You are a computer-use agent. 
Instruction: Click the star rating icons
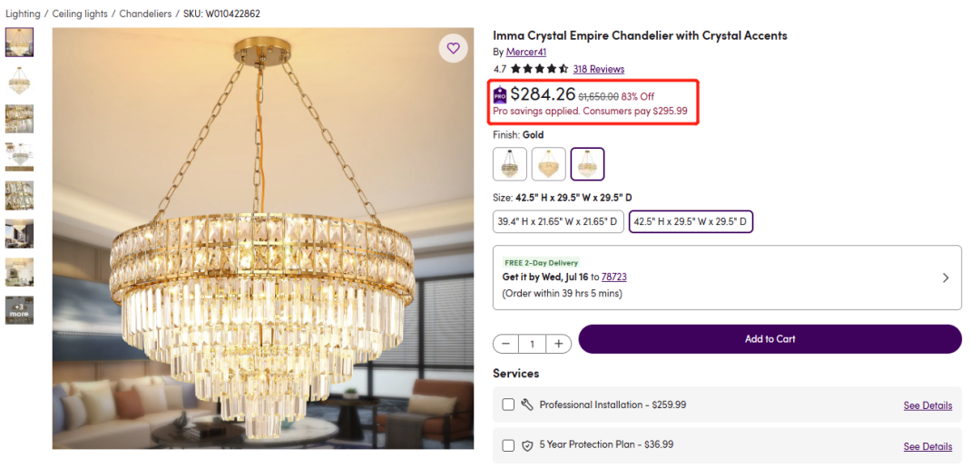click(x=539, y=69)
